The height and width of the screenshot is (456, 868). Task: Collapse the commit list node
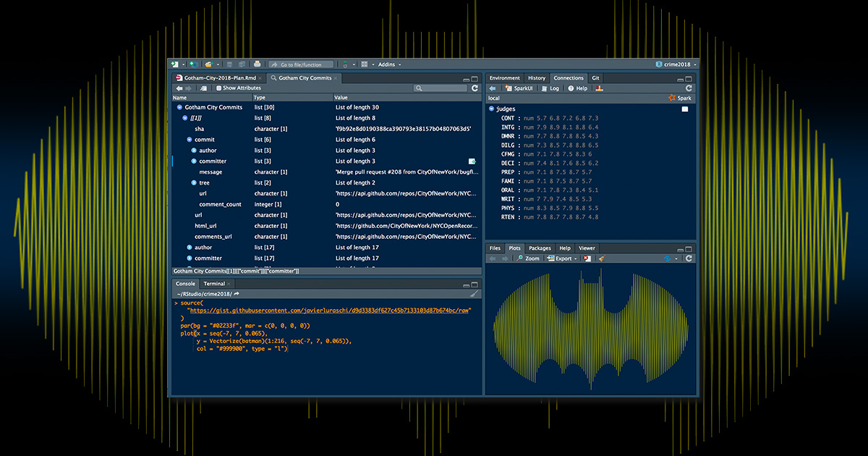[189, 140]
